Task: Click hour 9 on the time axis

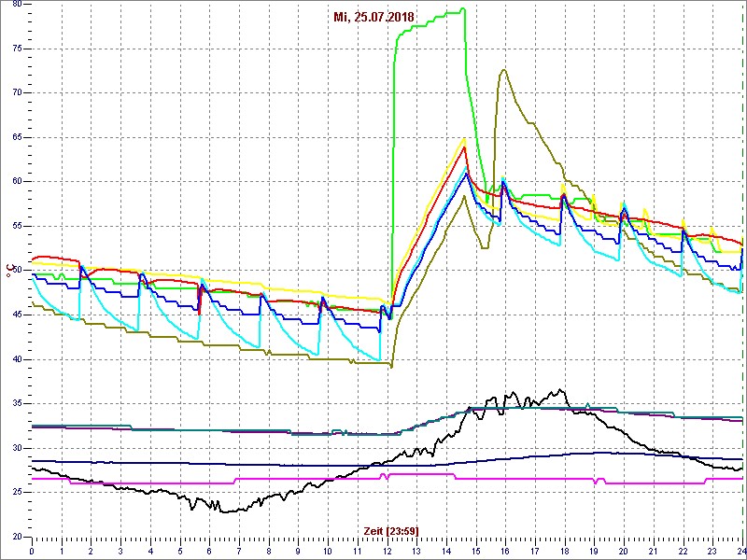Action: pos(298,552)
